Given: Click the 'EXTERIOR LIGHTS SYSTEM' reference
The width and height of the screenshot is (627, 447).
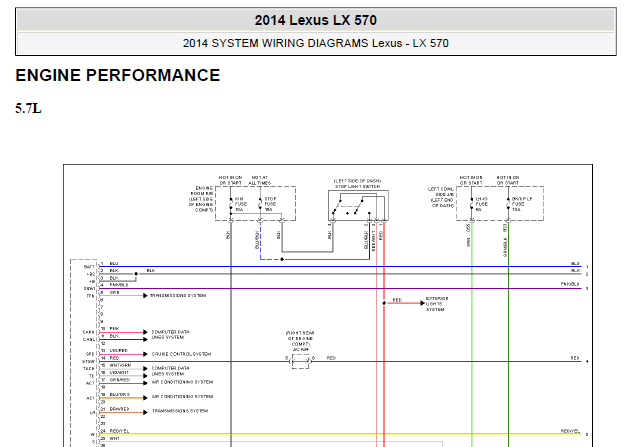Looking at the screenshot, I should point(437,304).
